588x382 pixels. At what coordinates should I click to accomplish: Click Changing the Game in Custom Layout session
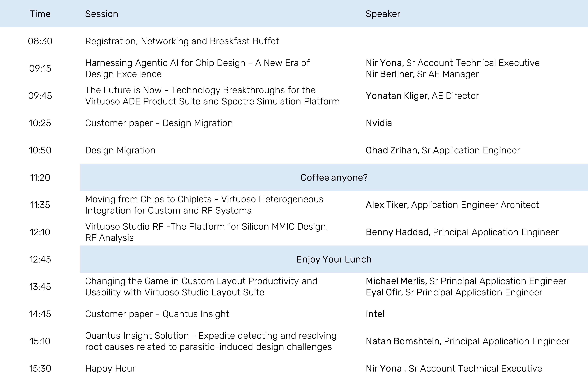pyautogui.click(x=201, y=287)
